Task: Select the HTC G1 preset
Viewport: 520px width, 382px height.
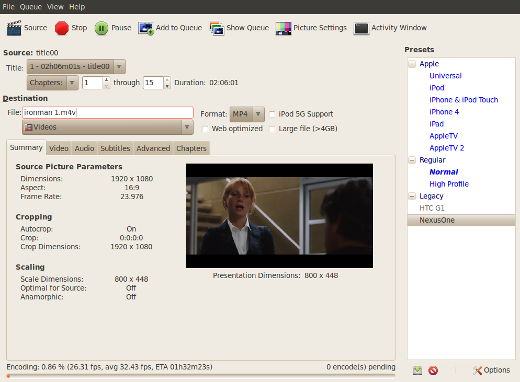Action: (x=432, y=208)
